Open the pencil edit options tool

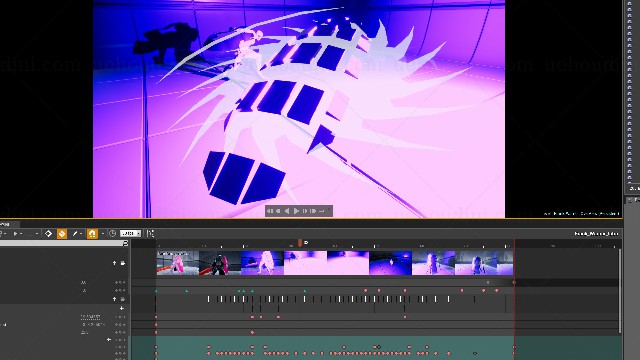75,233
